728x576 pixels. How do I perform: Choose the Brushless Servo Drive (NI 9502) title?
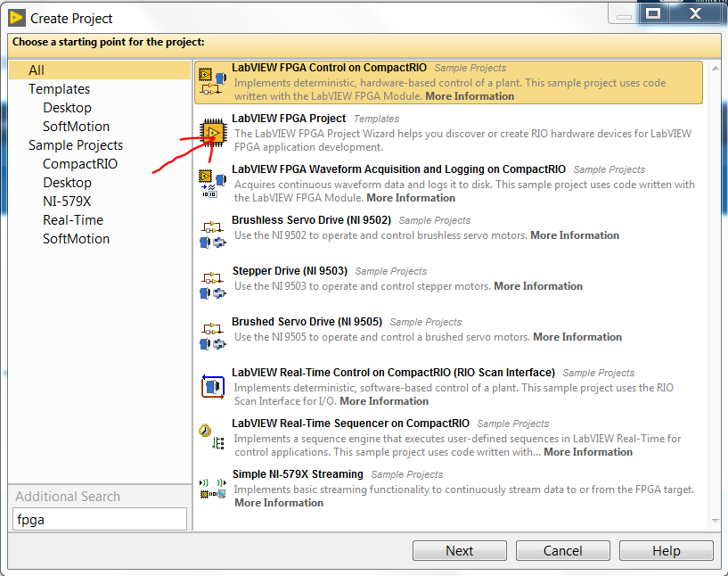[312, 219]
